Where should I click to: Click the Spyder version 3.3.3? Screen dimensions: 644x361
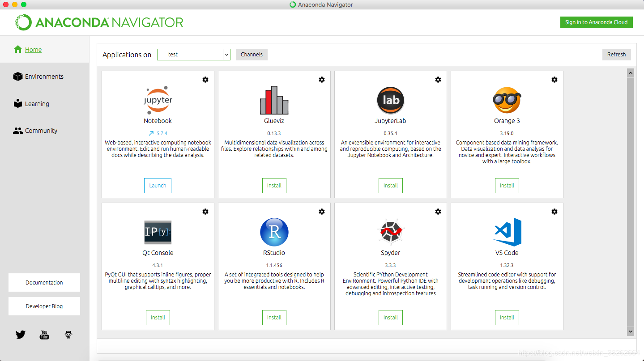390,265
